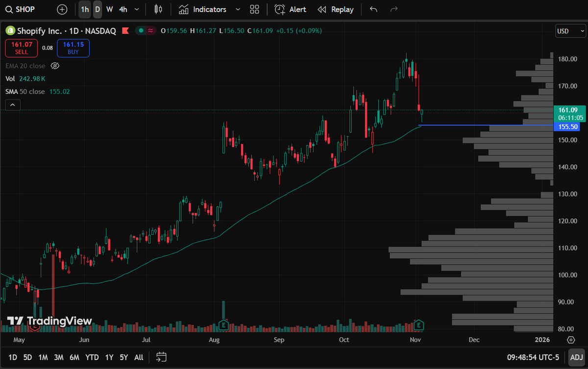Expand the timeframe intervals dropdown arrow
The width and height of the screenshot is (588, 369).
(x=137, y=9)
